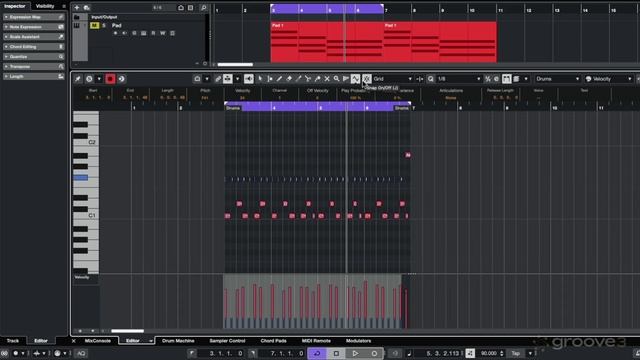Select the Object Selection arrow tool
This screenshot has height=360, width=640.
(260, 79)
